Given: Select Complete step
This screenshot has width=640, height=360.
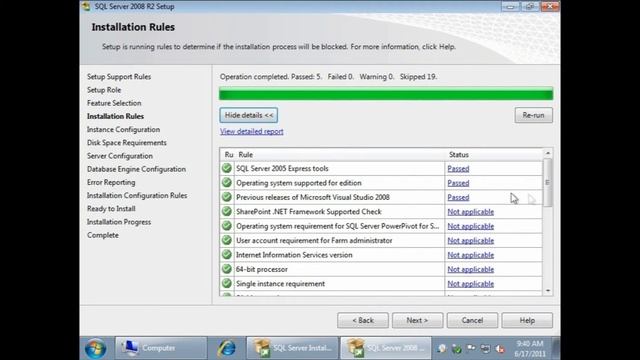Looking at the screenshot, I should (102, 235).
